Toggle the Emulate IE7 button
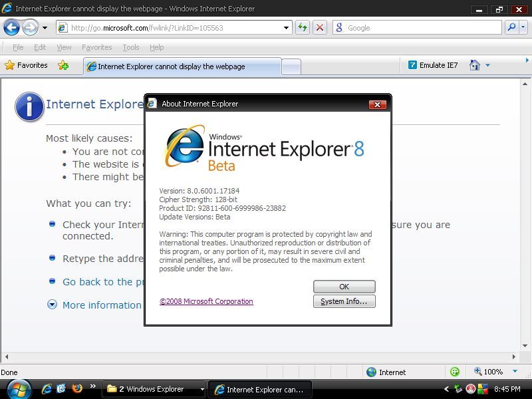Viewport: 532px width, 399px height. pyautogui.click(x=433, y=65)
